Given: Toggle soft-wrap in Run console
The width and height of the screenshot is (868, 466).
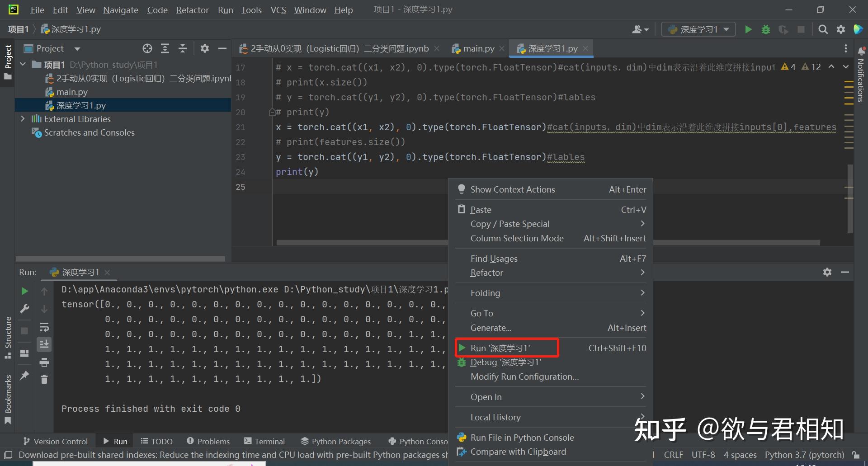Looking at the screenshot, I should 44,327.
